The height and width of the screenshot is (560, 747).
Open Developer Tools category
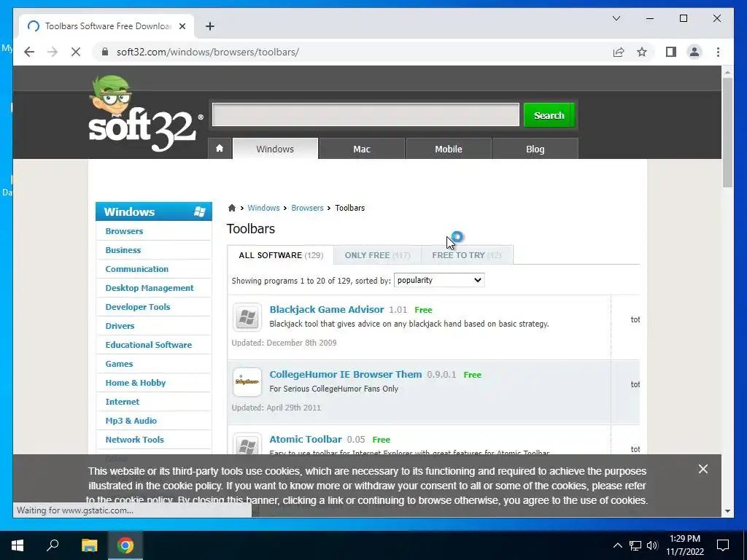click(138, 307)
